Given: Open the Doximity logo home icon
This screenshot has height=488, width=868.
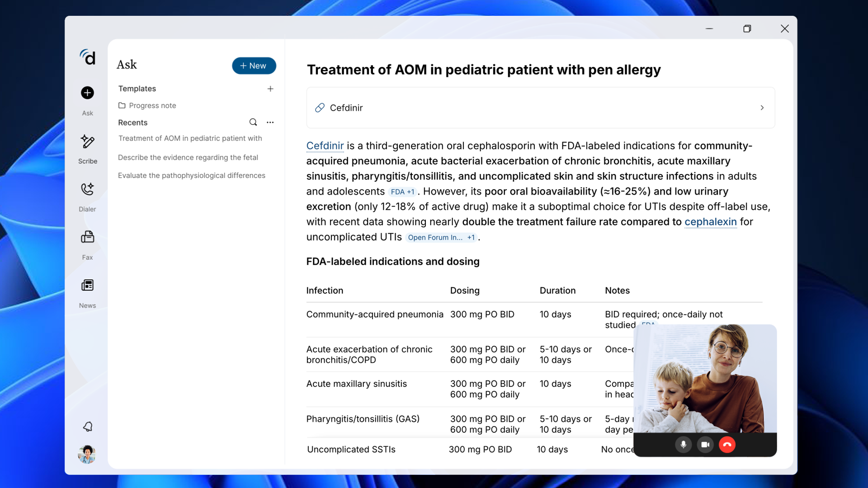Looking at the screenshot, I should (x=88, y=57).
